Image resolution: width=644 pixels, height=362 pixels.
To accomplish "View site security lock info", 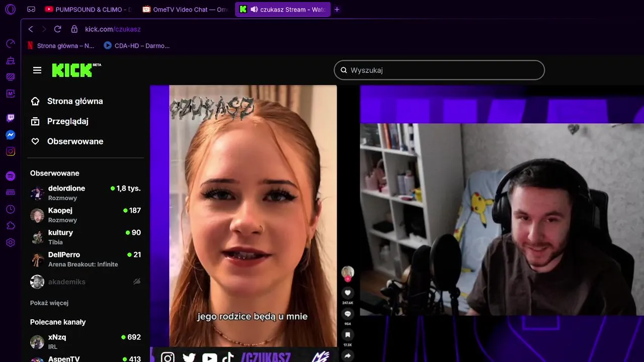I will point(74,29).
